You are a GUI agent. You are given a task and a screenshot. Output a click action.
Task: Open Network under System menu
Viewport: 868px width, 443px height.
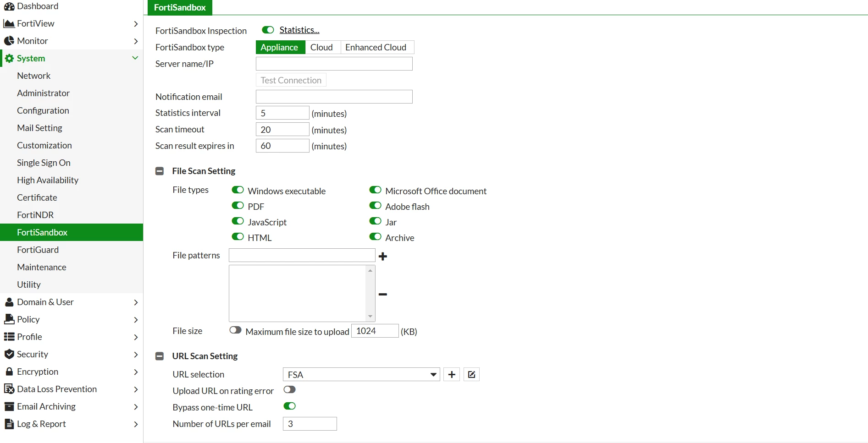pos(34,76)
